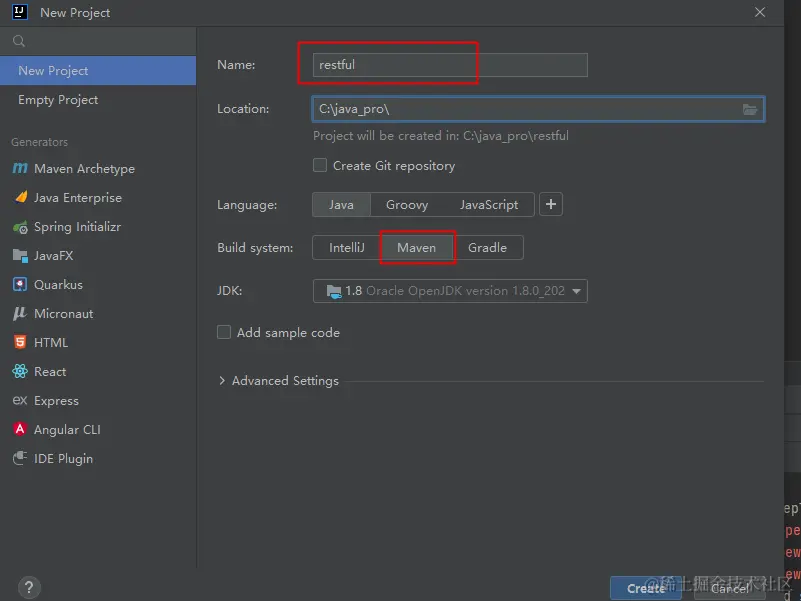Click the IntelliJ IDEA logo icon
The height and width of the screenshot is (601, 801).
(x=20, y=12)
